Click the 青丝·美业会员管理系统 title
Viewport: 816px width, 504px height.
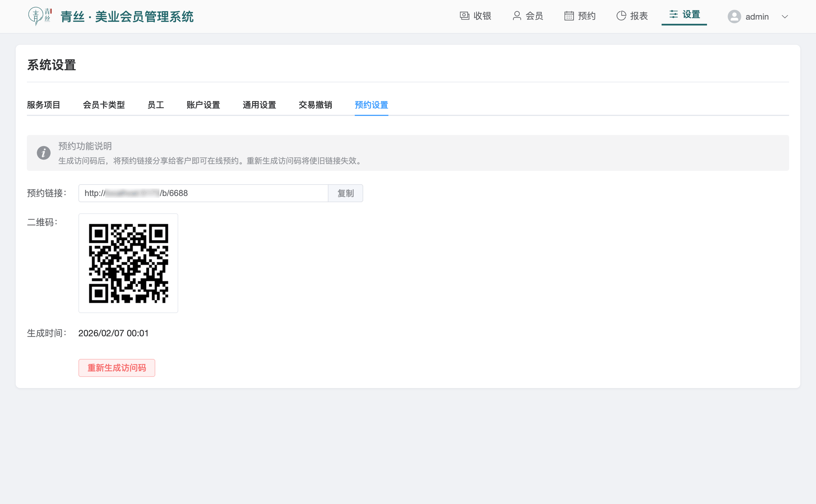point(127,16)
